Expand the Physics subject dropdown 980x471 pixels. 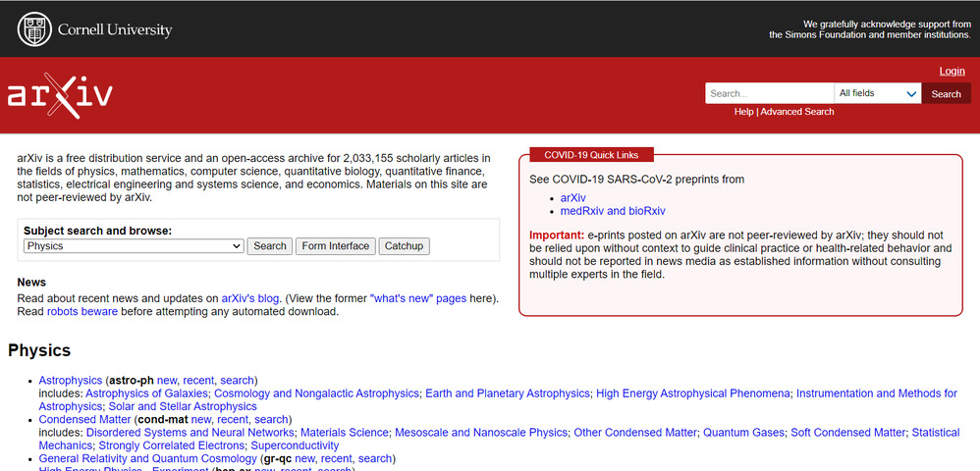134,246
